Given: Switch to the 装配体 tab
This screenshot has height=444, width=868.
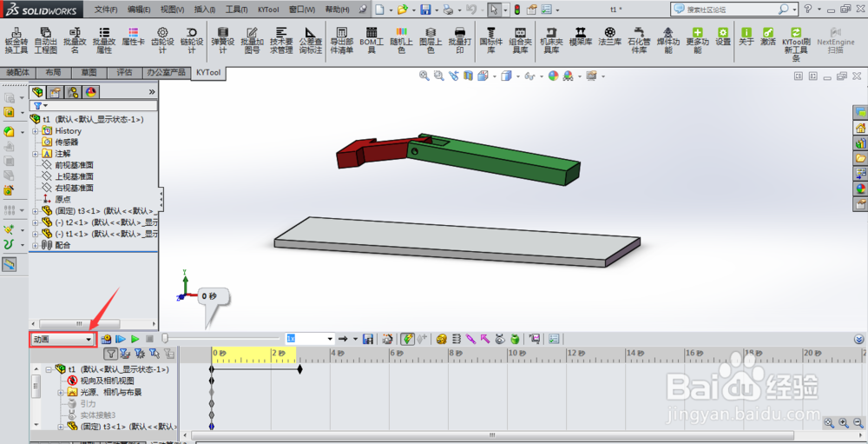Looking at the screenshot, I should coord(17,73).
